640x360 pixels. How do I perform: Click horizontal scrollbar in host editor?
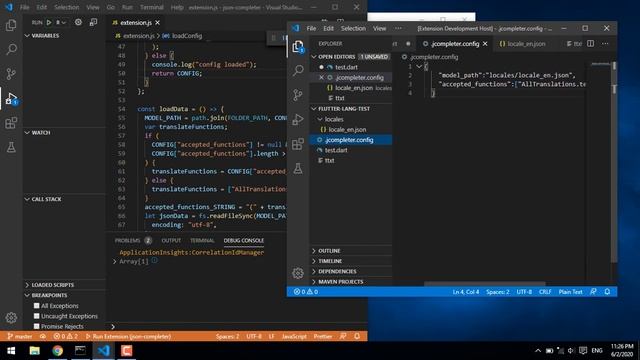click(x=485, y=283)
